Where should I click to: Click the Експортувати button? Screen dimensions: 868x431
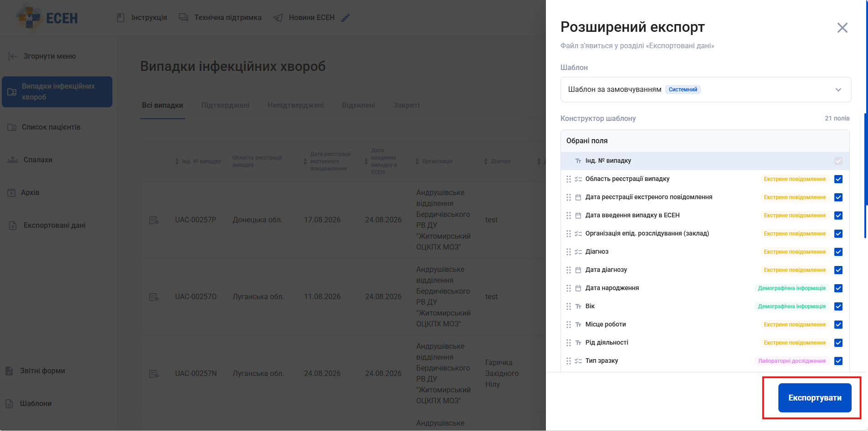coord(815,398)
